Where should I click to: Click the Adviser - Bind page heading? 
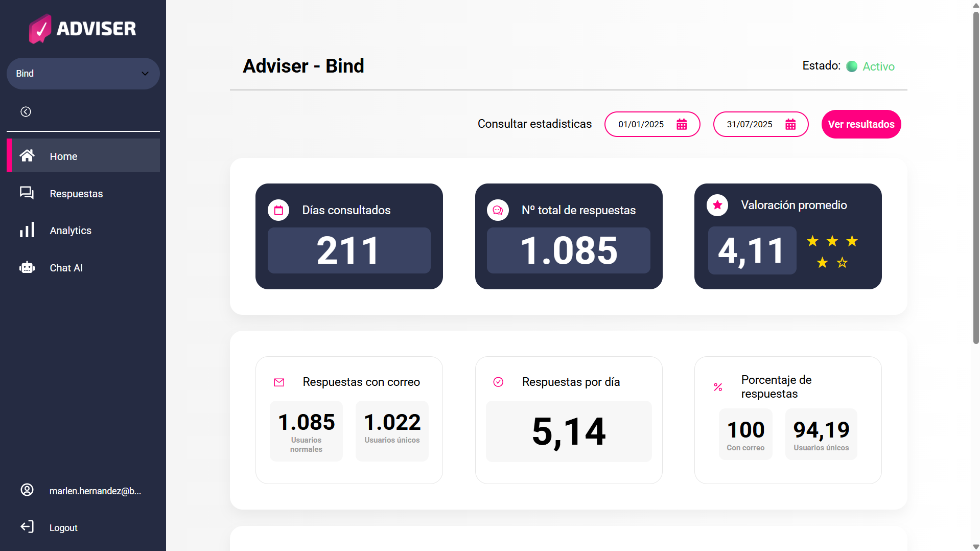304,66
